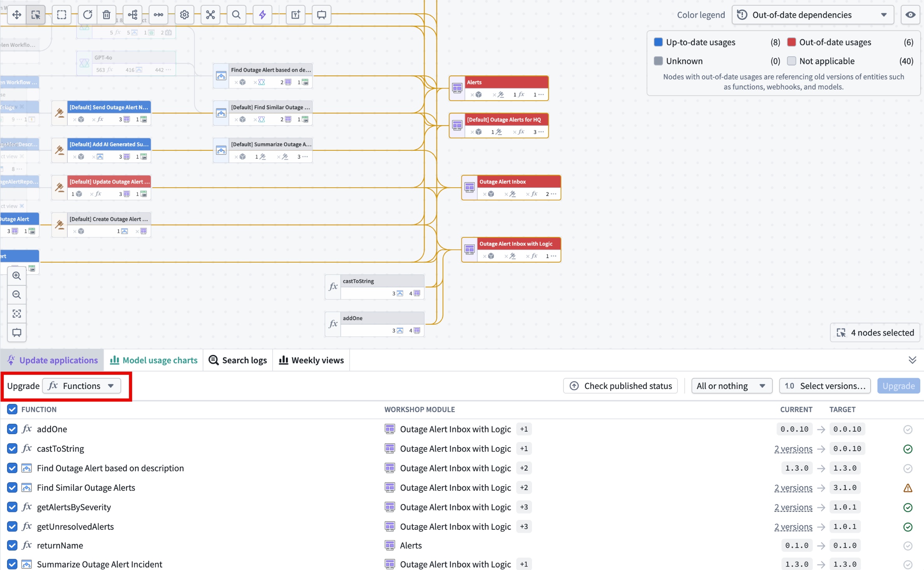
Task: Click the 4 nodes selected button
Action: (875, 333)
